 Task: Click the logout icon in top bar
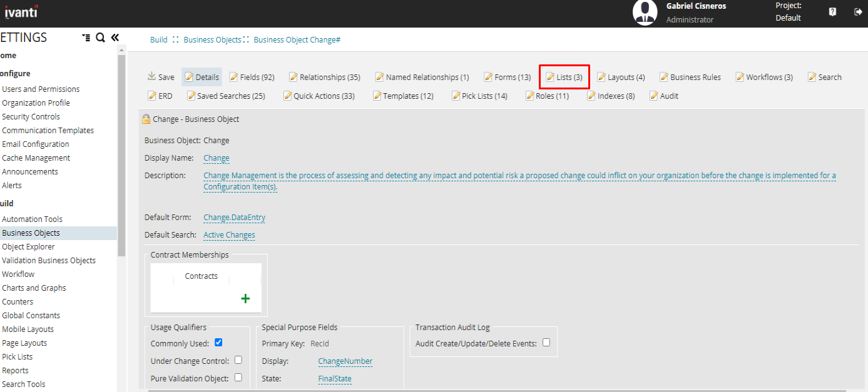858,12
